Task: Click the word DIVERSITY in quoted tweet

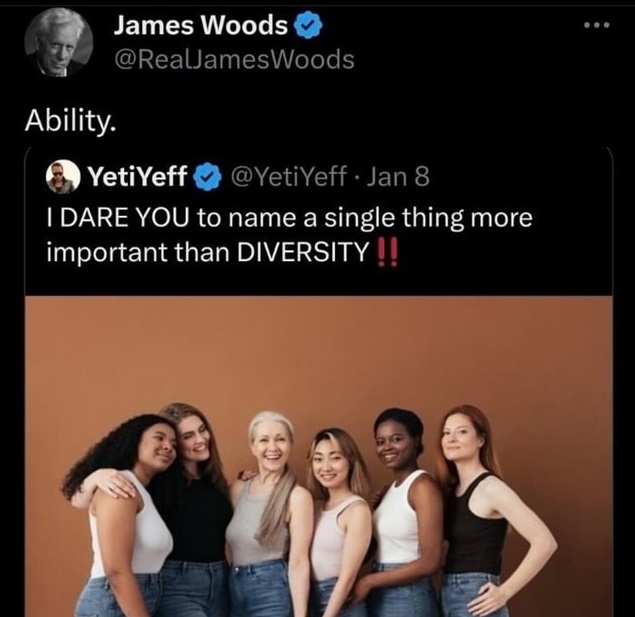Action: coord(303,252)
